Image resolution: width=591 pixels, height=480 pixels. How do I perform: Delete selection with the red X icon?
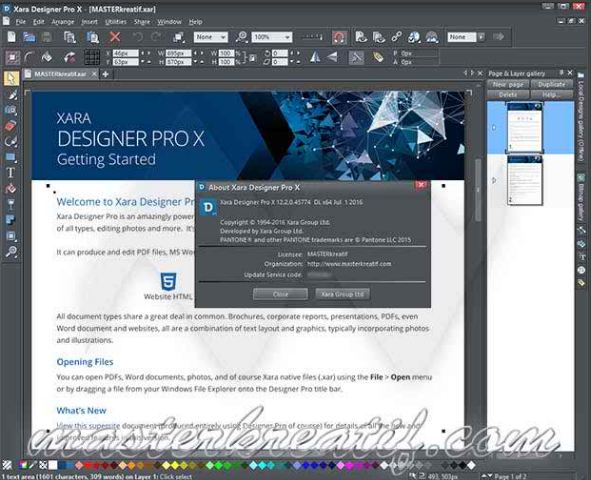115,37
